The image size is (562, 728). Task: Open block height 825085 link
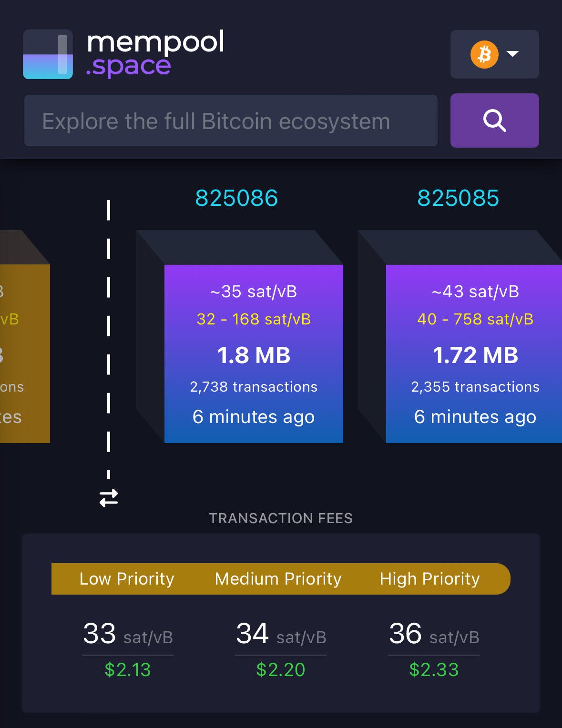click(x=458, y=198)
